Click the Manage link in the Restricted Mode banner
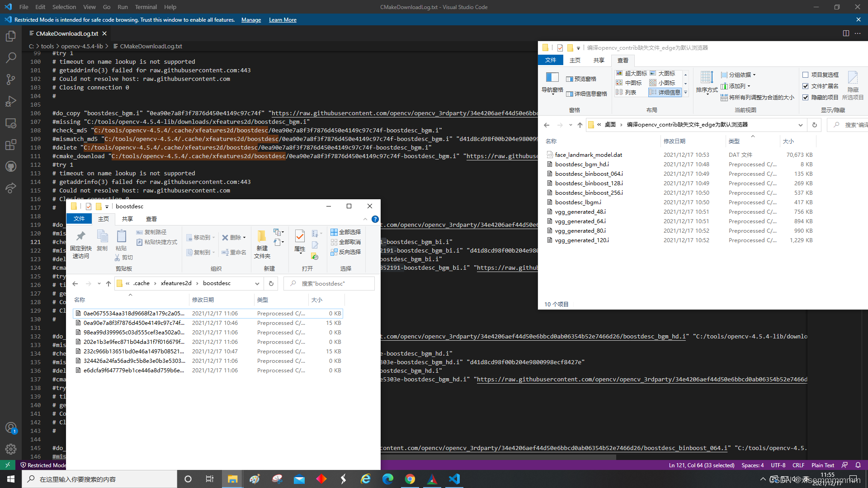Viewport: 868px width, 488px height. [x=251, y=20]
